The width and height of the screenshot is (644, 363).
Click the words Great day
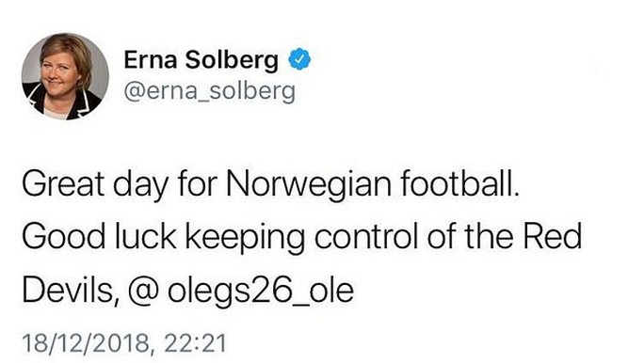click(95, 184)
